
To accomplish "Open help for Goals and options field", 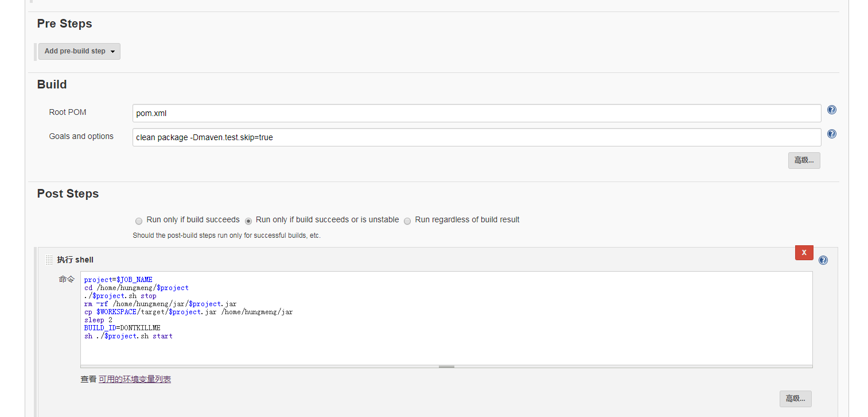I will (831, 134).
